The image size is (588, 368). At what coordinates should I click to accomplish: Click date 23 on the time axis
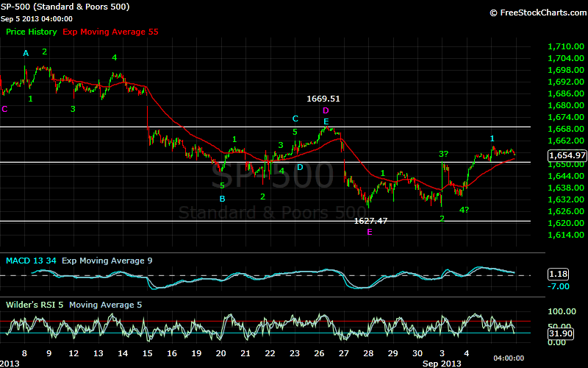[295, 353]
